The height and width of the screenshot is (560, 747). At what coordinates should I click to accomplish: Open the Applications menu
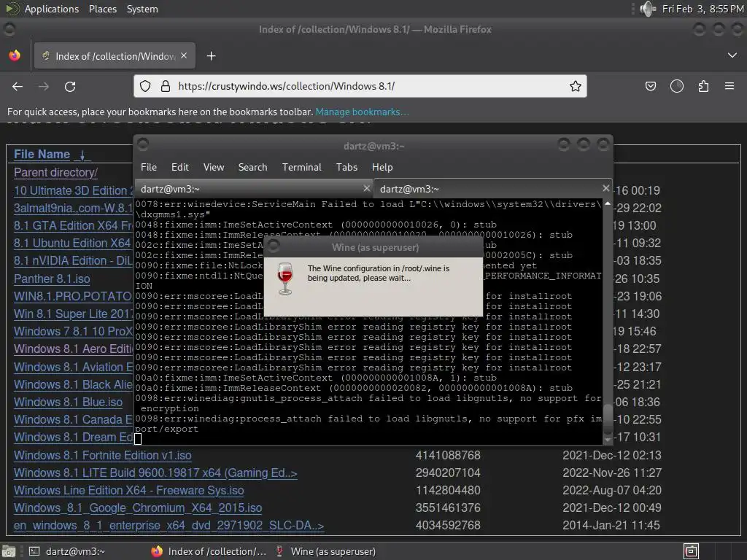coord(52,9)
